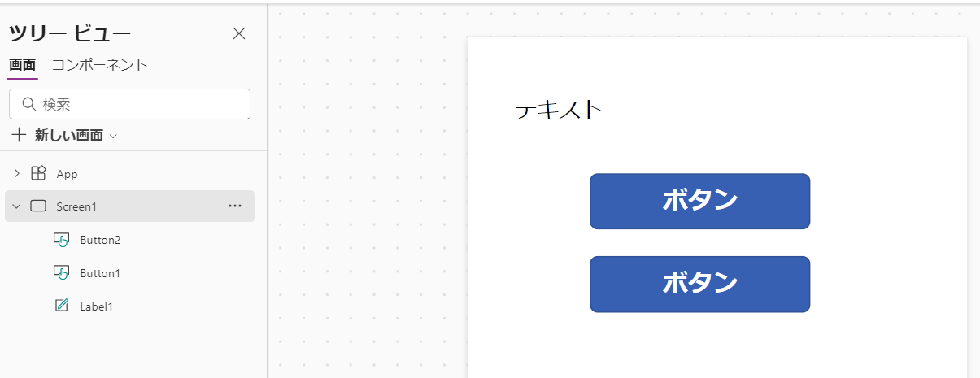This screenshot has height=378, width=980.
Task: Click into the 検索 search field
Action: tap(129, 104)
